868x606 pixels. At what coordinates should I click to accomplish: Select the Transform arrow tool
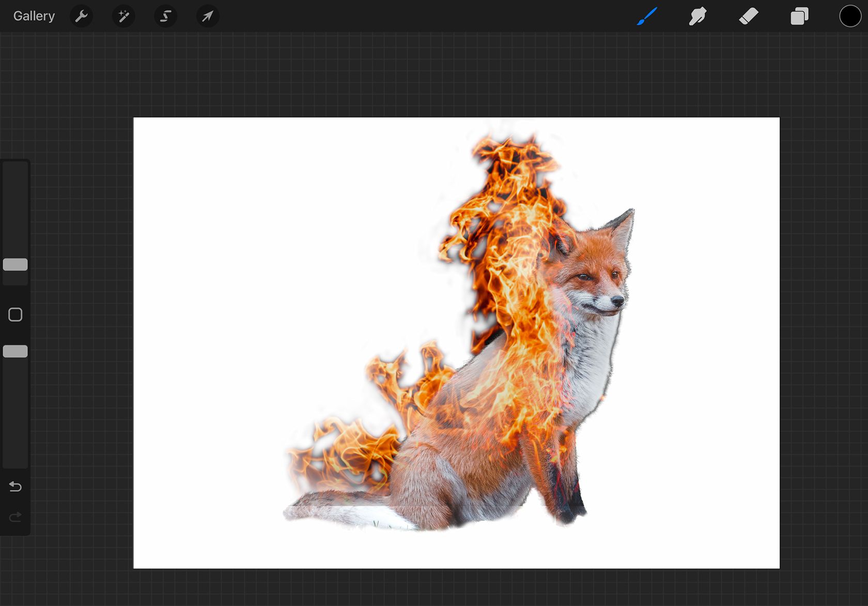coord(208,16)
